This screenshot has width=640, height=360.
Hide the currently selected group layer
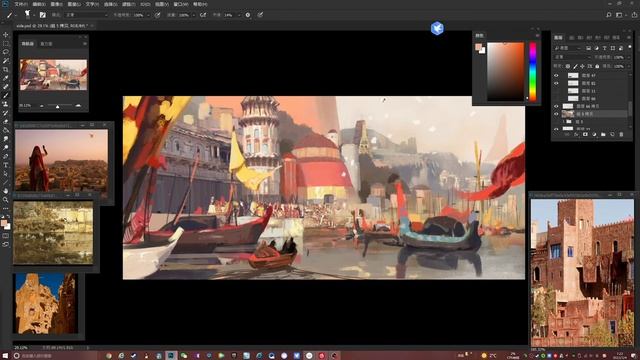tap(556, 114)
